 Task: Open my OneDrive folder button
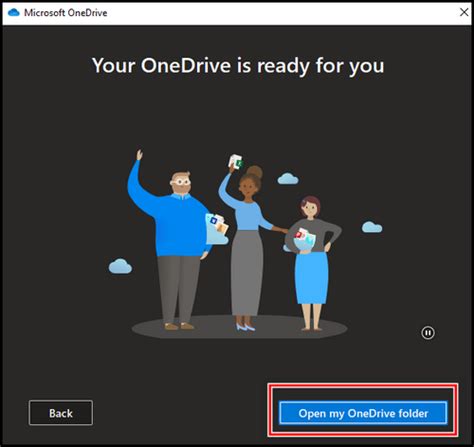tap(363, 413)
